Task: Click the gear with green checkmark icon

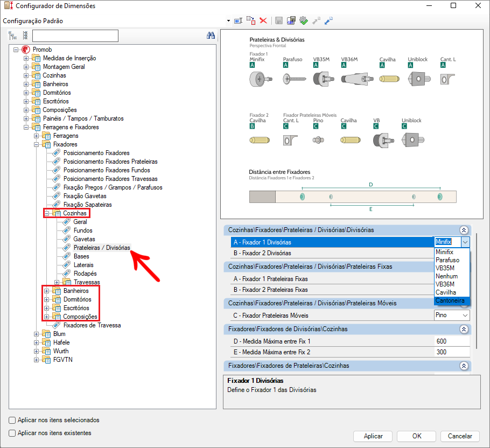Action: (x=303, y=20)
